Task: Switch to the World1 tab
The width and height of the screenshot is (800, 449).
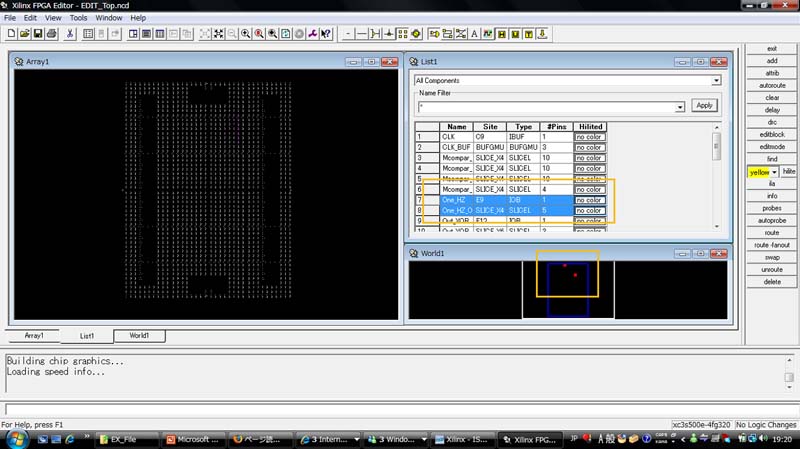Action: click(139, 336)
